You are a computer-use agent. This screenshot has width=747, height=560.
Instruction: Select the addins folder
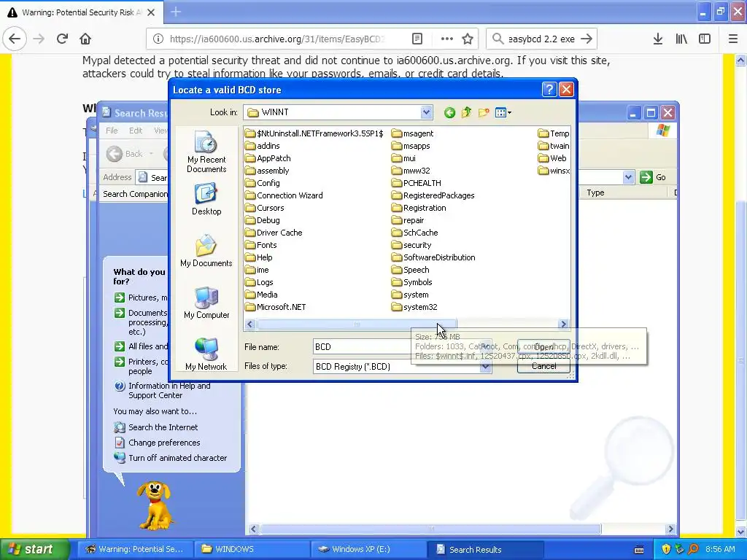tap(263, 146)
